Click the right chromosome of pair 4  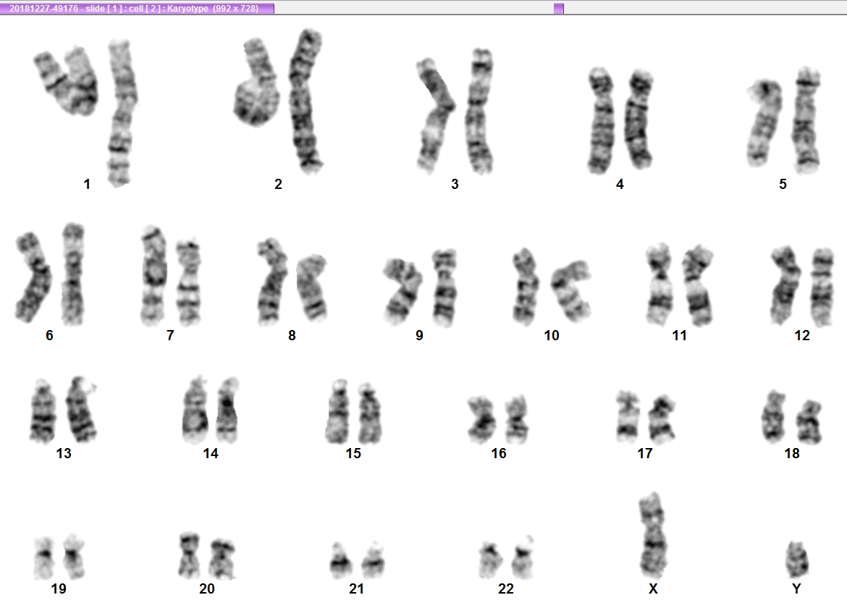point(639,119)
